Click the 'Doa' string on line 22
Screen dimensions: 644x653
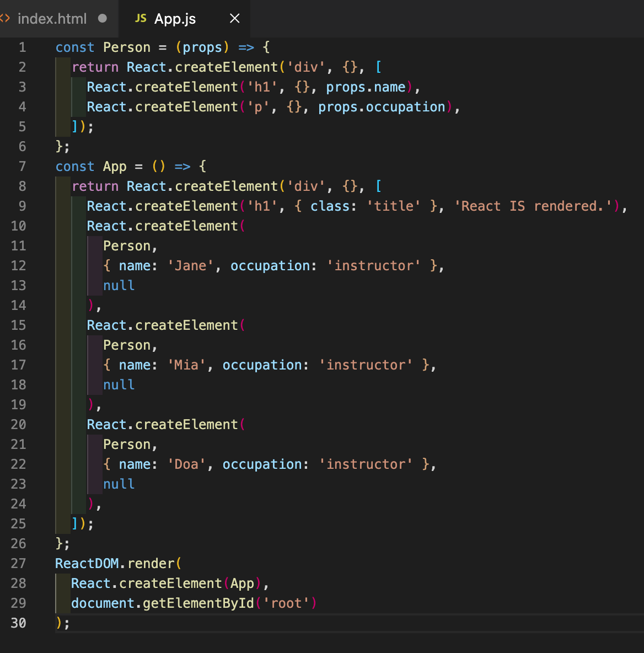click(x=186, y=464)
